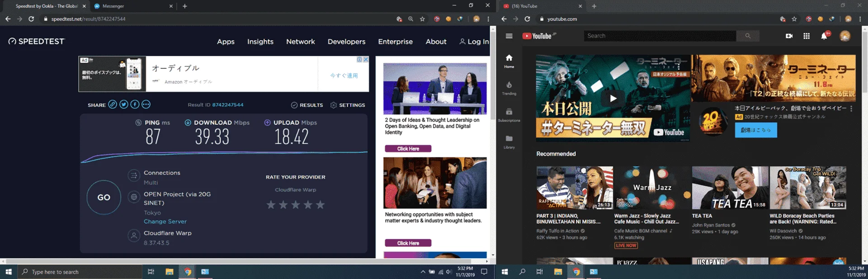The height and width of the screenshot is (279, 868).
Task: Open Trending in YouTube sidebar
Action: (509, 88)
